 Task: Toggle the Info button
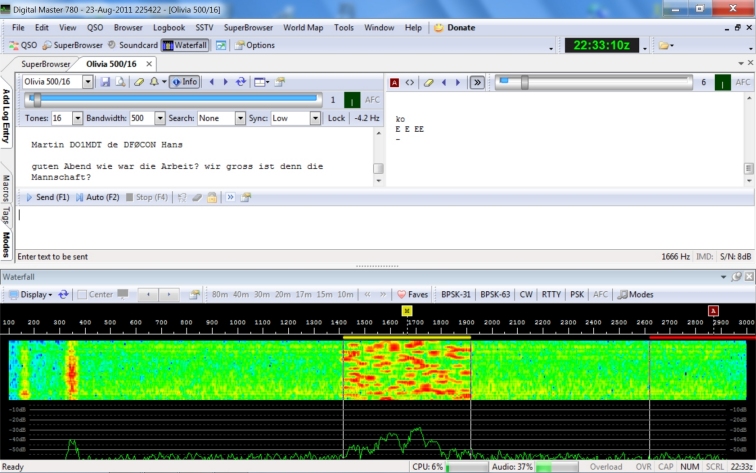(183, 82)
